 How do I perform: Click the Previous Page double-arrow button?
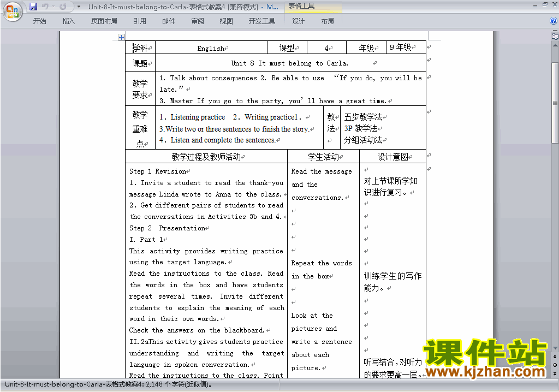(x=555, y=357)
